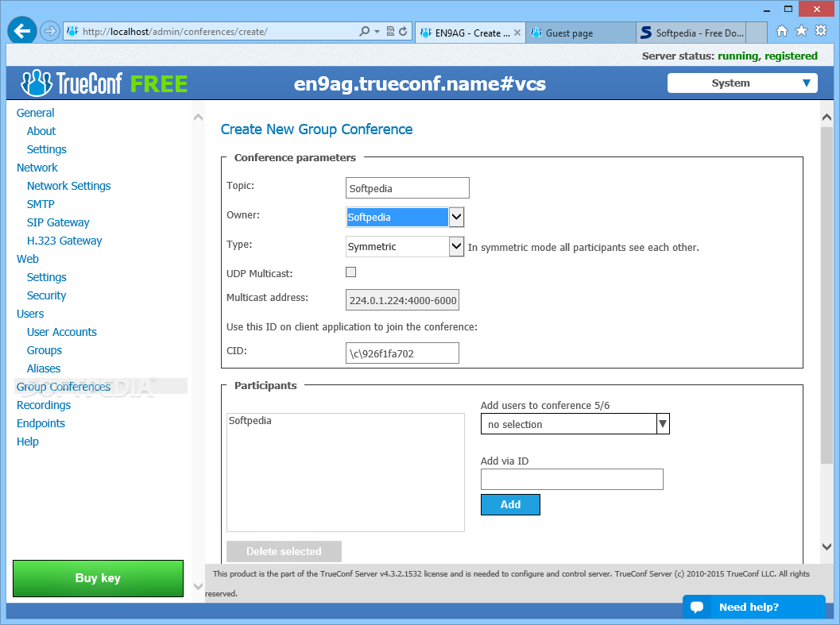Open the System dropdown menu
Viewport: 840px width, 625px height.
click(742, 83)
